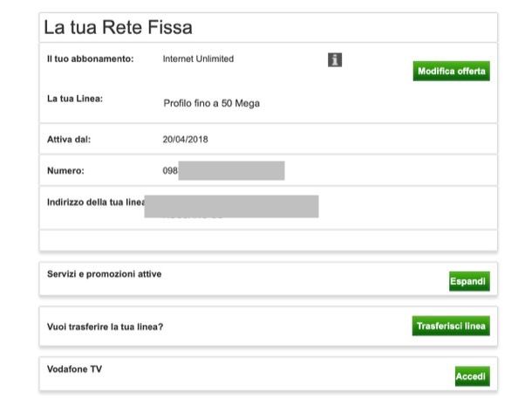The image size is (532, 413).
Task: Click the Profilo fino a 50 Mega text
Action: click(x=211, y=103)
